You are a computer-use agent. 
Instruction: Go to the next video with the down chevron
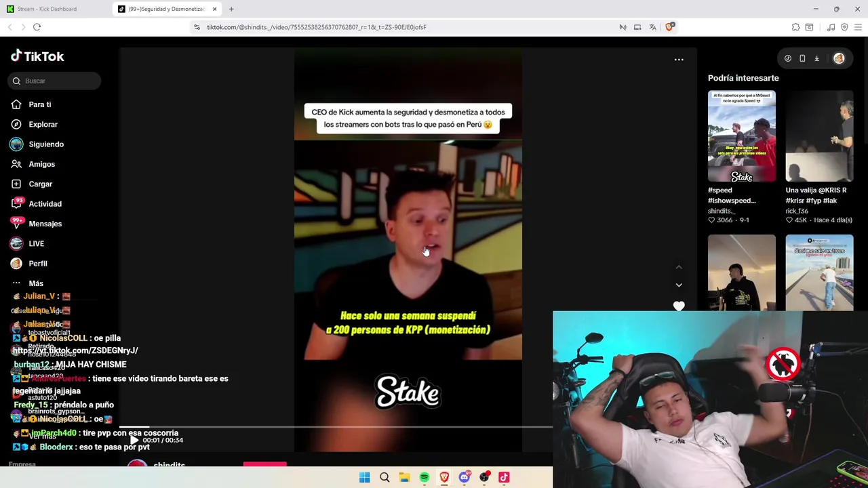[x=679, y=285]
